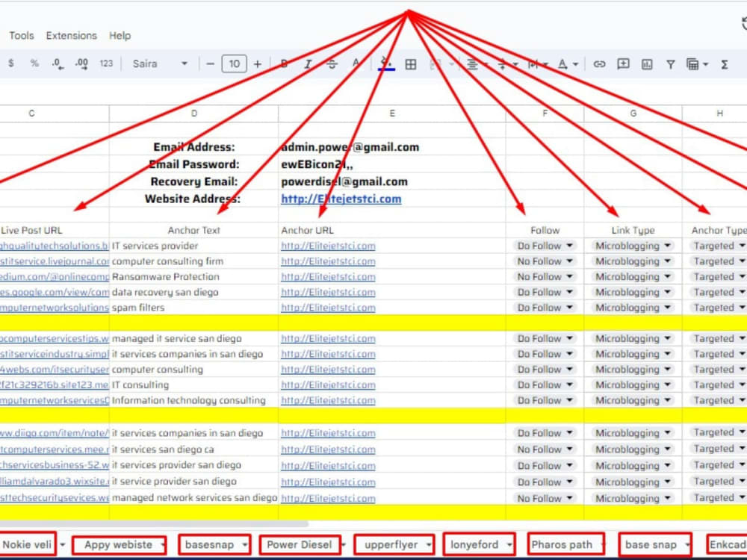The height and width of the screenshot is (560, 747).
Task: Switch to the upperflyer sheet tab
Action: pos(394,545)
